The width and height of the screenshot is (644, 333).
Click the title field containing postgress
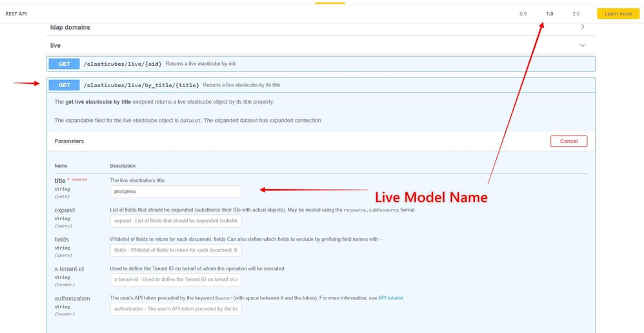176,192
